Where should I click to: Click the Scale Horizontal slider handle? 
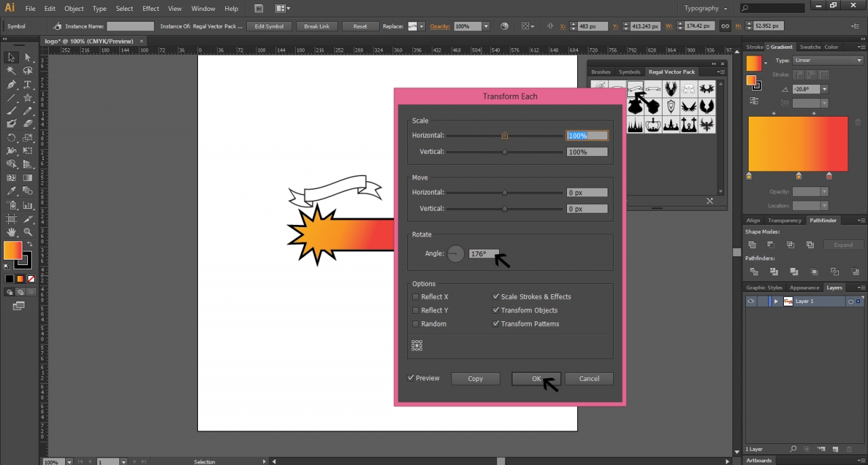click(505, 136)
